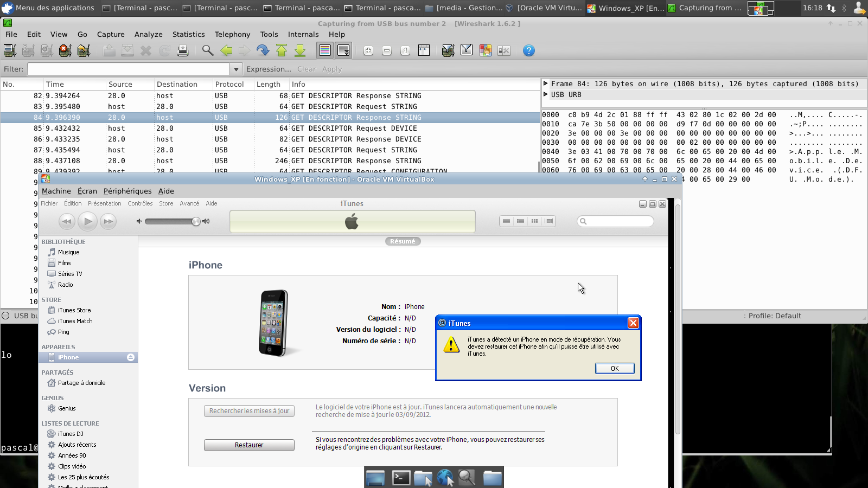
Task: Restart the running live capture
Action: [x=84, y=50]
